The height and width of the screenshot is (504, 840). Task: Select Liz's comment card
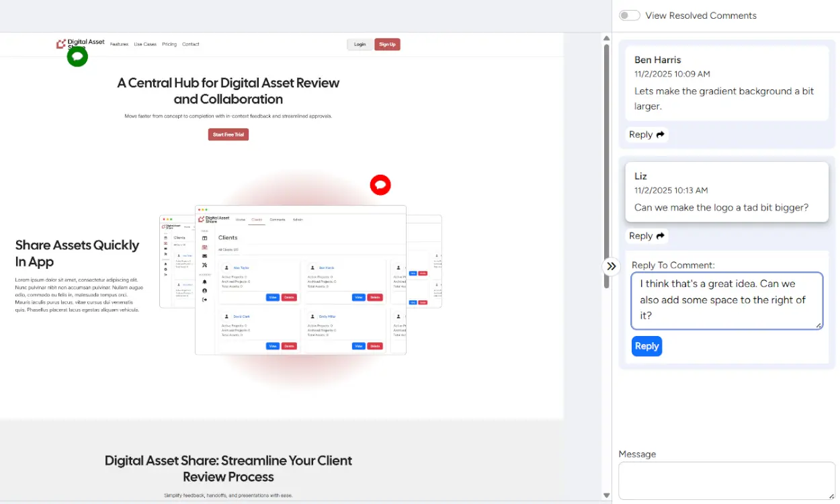726,192
